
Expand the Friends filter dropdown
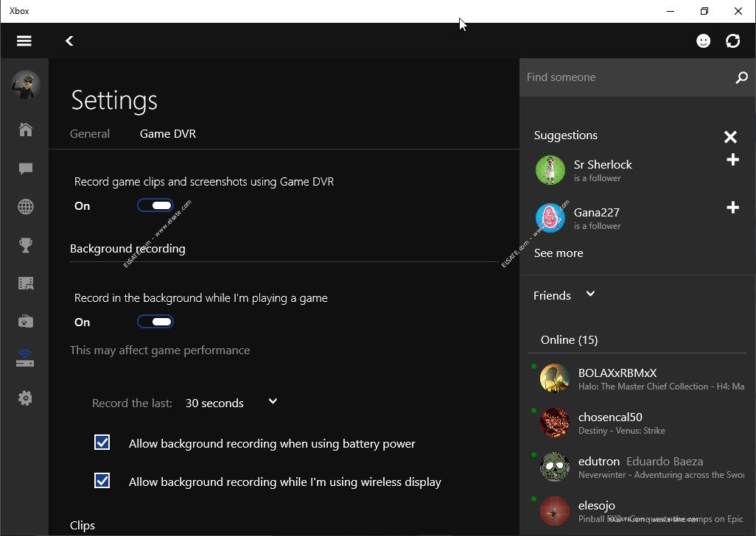click(x=590, y=294)
